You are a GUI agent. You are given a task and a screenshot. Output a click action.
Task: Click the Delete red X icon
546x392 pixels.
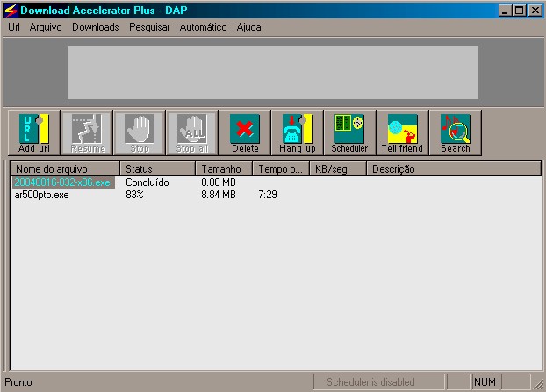[x=245, y=133]
